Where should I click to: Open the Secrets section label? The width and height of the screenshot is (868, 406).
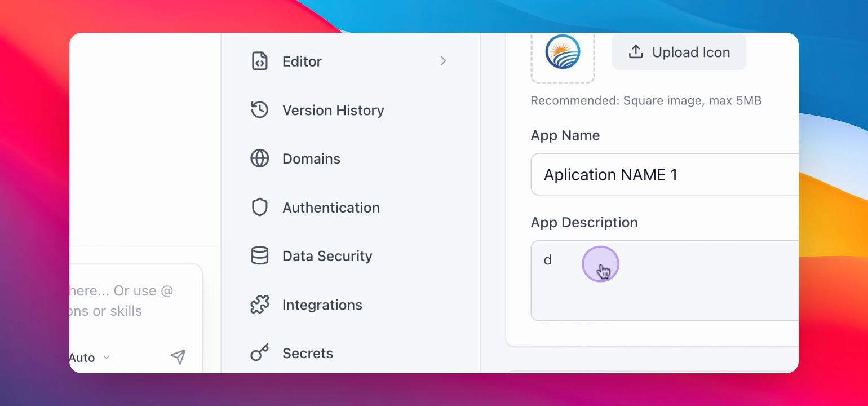tap(308, 353)
